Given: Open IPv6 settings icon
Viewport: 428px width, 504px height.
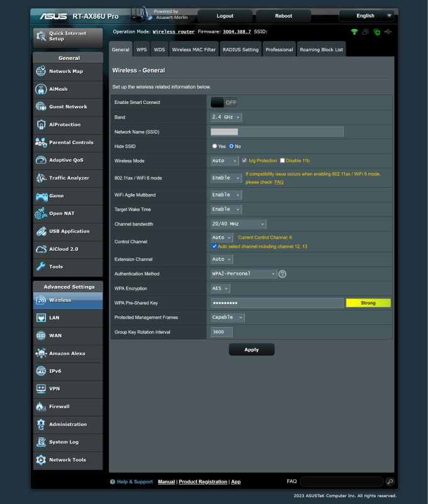Looking at the screenshot, I should [x=41, y=371].
